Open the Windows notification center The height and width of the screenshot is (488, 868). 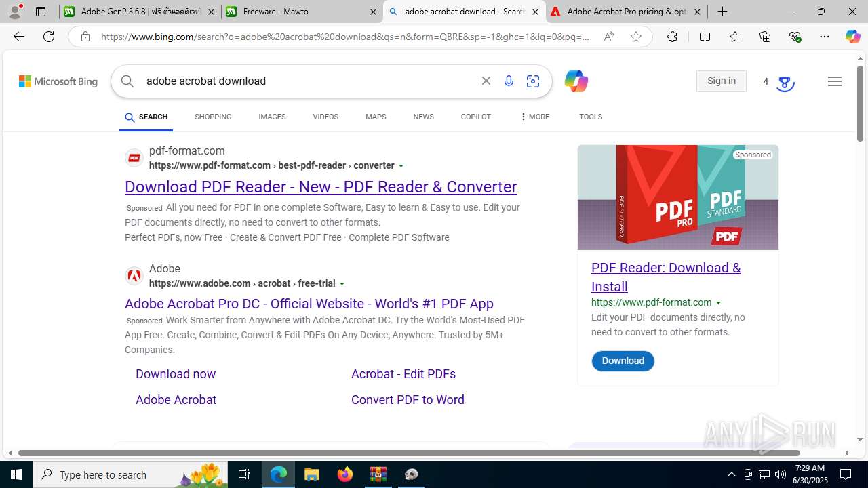click(x=846, y=474)
